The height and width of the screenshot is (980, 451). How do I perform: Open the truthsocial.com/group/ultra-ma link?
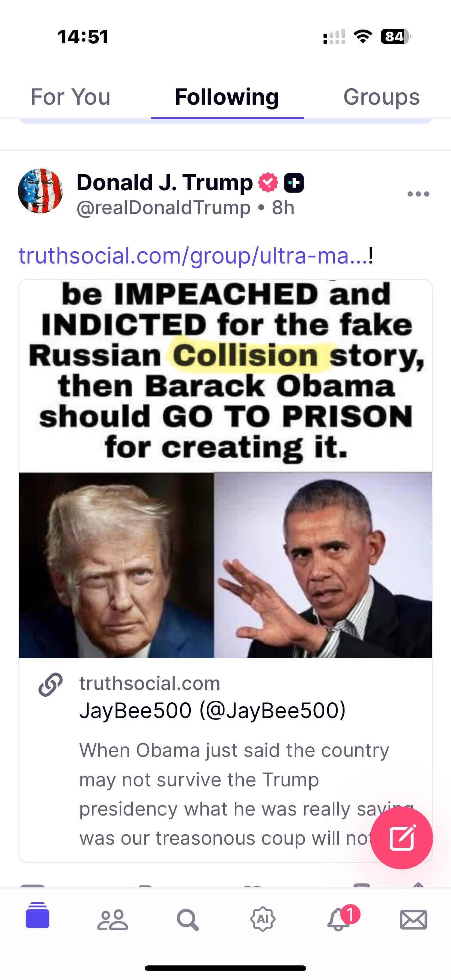193,256
